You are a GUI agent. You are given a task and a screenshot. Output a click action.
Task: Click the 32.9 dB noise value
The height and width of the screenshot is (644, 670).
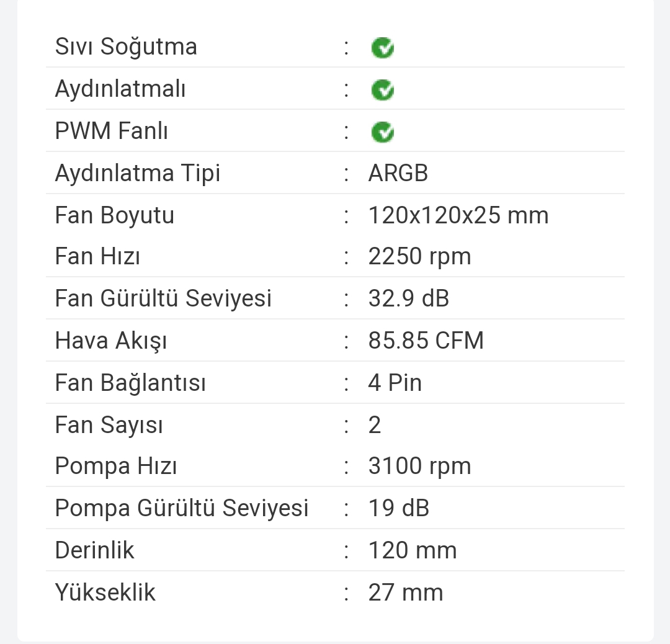(x=408, y=298)
